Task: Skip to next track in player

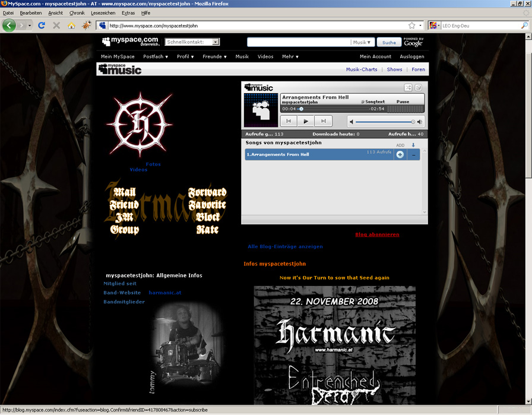Action: point(324,121)
